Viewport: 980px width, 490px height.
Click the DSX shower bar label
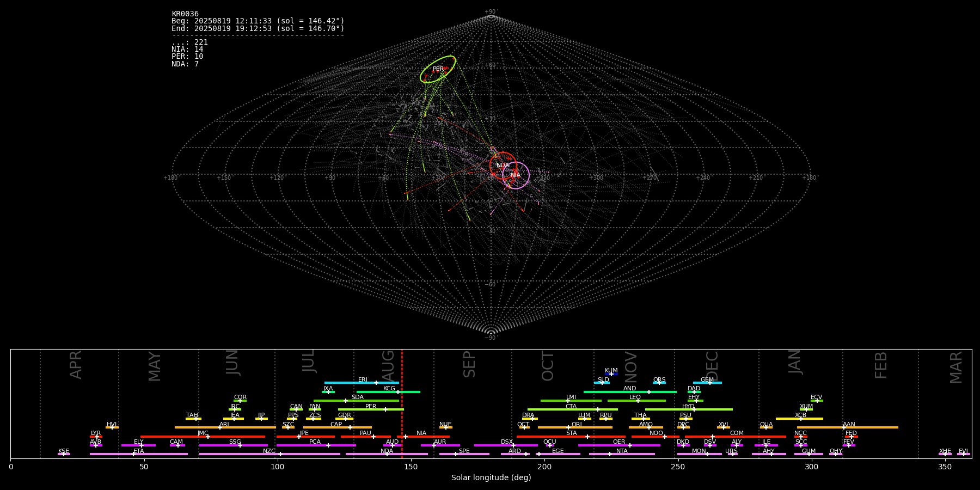point(507,442)
